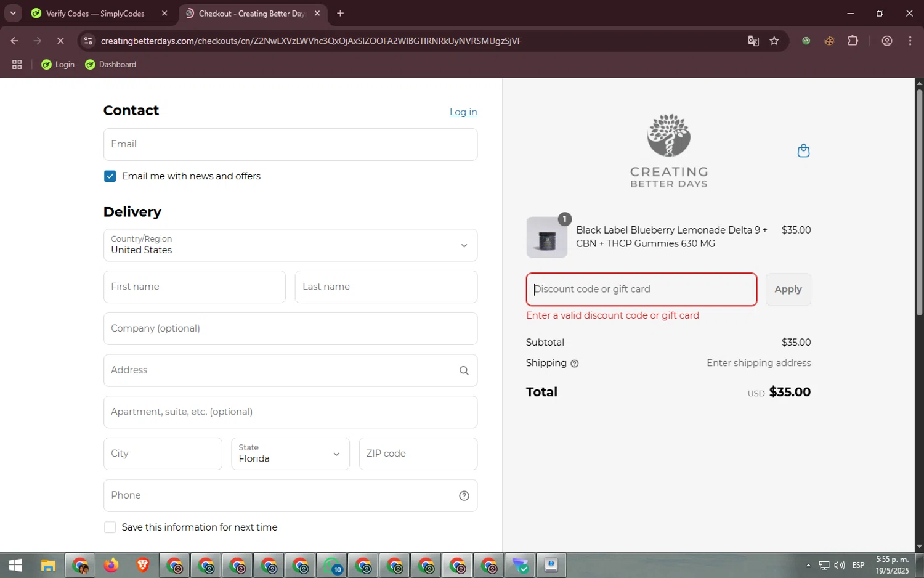Click the browser address bar URL

tap(311, 41)
